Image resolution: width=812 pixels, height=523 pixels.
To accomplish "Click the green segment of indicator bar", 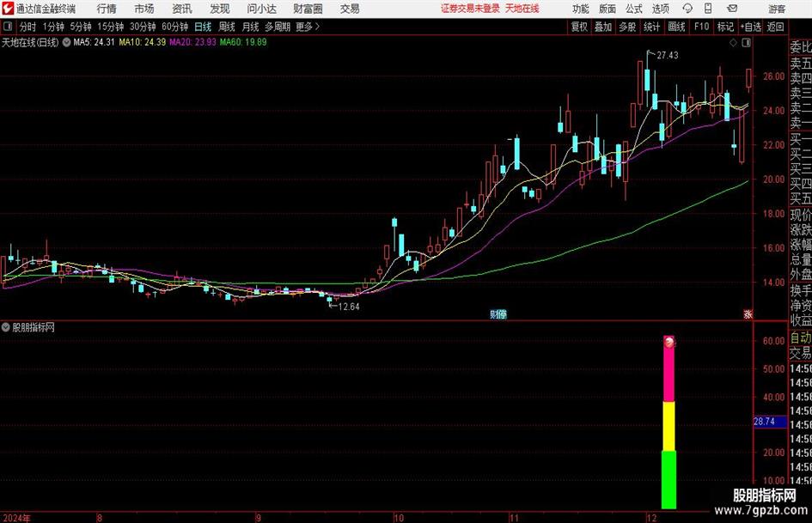I will click(x=669, y=480).
